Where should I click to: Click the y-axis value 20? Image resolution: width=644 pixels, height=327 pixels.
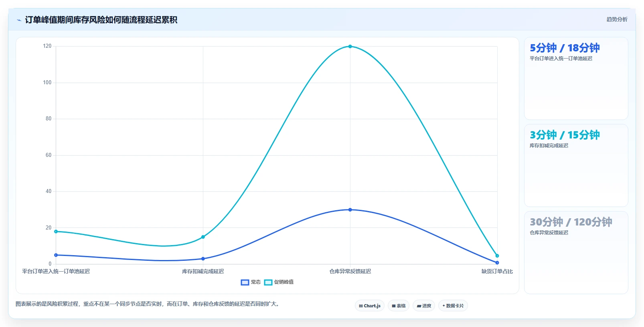49,228
